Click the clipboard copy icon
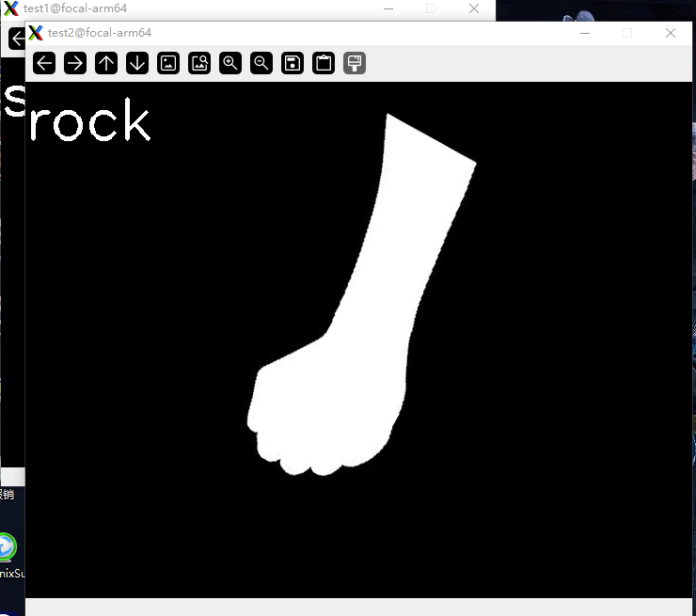Screen dimensions: 696x616 pos(324,63)
